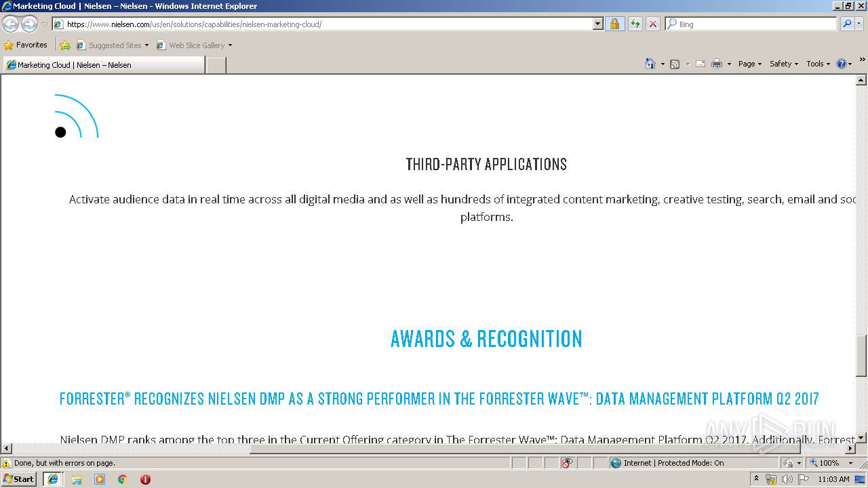
Task: Click the warning icon in status bar
Action: coord(7,463)
